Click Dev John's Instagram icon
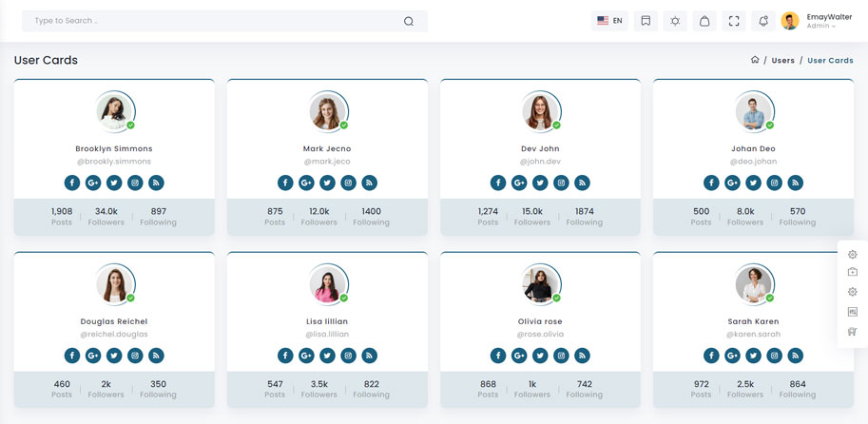This screenshot has width=868, height=424. click(561, 183)
